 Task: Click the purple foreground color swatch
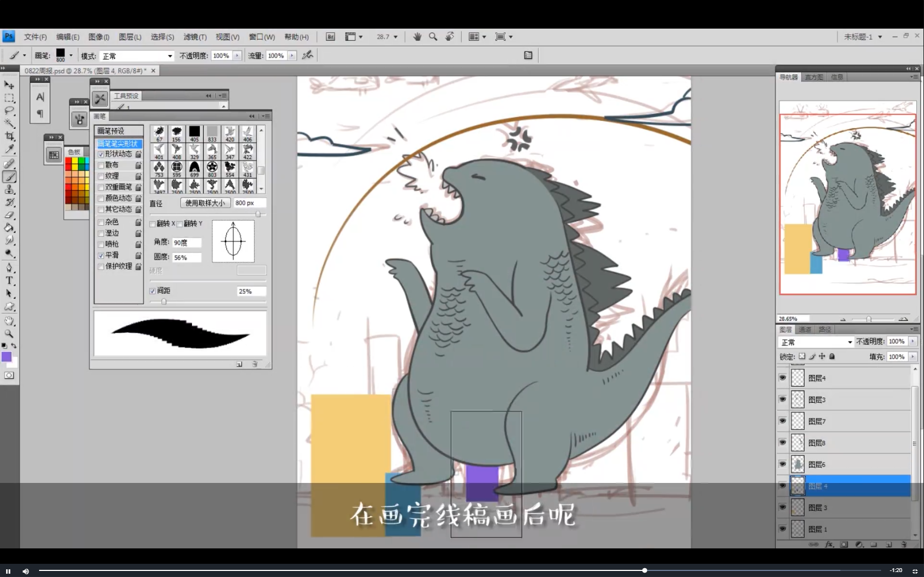[7, 357]
